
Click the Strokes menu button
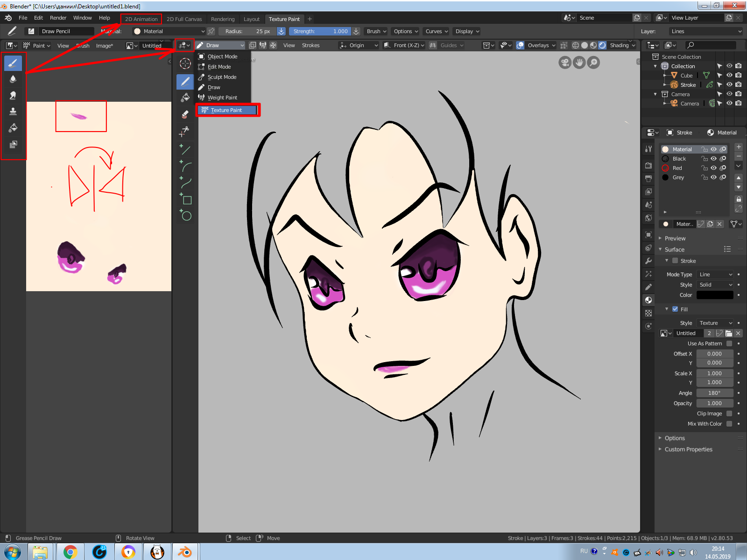(310, 45)
